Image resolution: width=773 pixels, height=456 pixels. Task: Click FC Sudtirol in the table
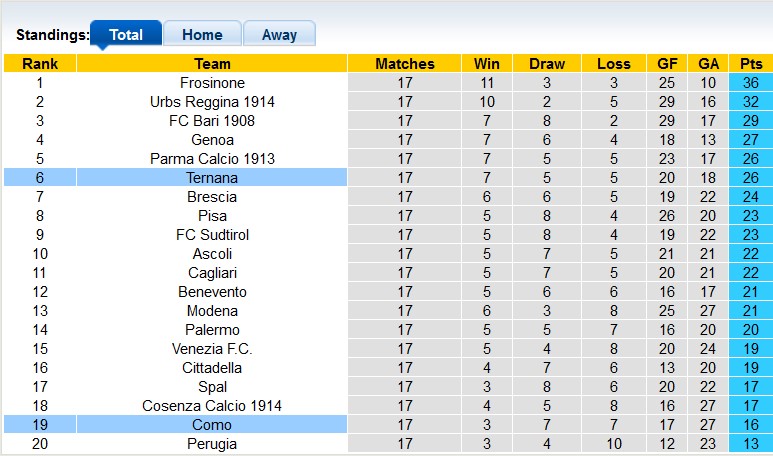click(212, 235)
